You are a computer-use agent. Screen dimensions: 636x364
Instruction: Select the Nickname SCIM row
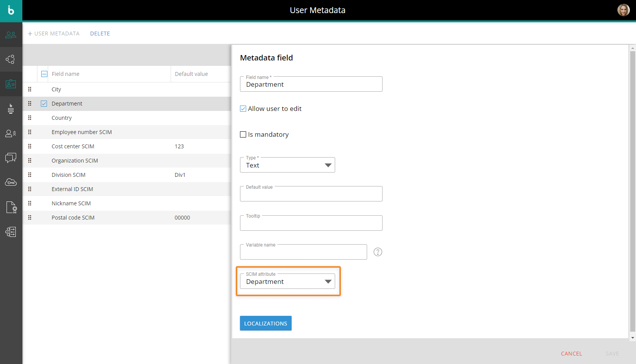(x=127, y=203)
